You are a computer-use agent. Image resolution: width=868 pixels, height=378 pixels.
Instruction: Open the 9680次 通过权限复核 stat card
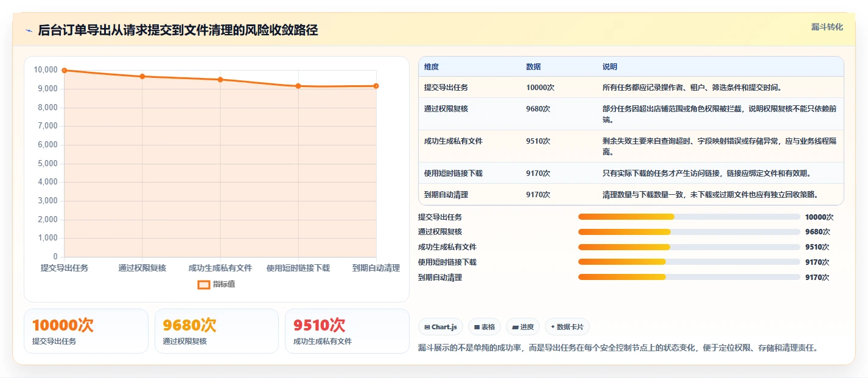tap(217, 331)
